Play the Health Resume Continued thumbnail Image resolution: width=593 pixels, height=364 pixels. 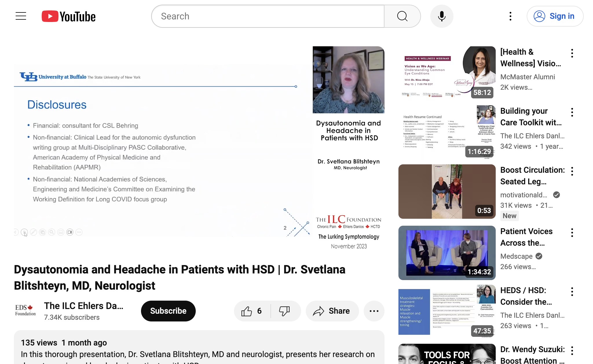[x=447, y=132]
